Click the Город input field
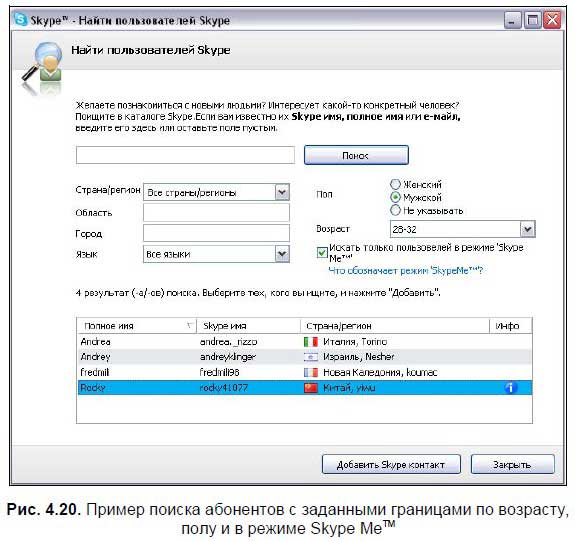The height and width of the screenshot is (541, 575). pyautogui.click(x=216, y=233)
